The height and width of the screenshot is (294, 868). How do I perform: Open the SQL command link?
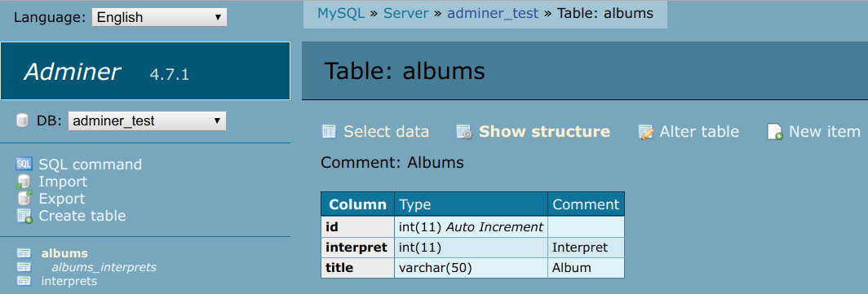coord(91,165)
